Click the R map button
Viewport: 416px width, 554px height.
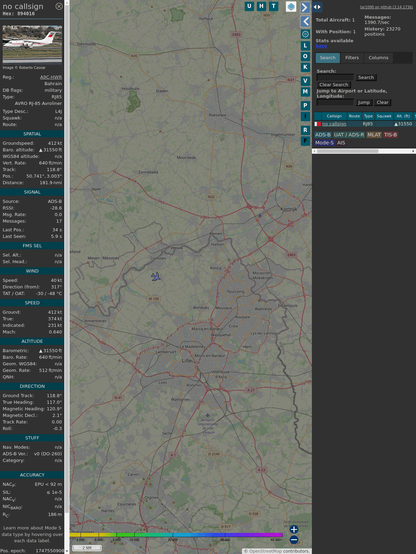point(305,130)
